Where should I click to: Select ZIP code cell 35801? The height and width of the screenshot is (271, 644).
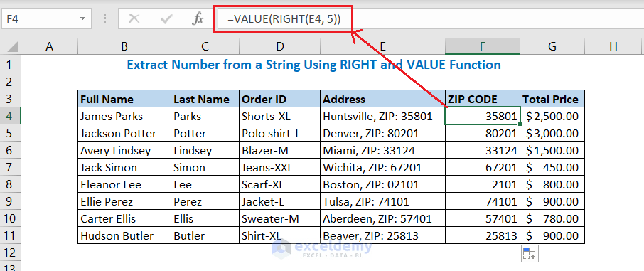[x=483, y=116]
